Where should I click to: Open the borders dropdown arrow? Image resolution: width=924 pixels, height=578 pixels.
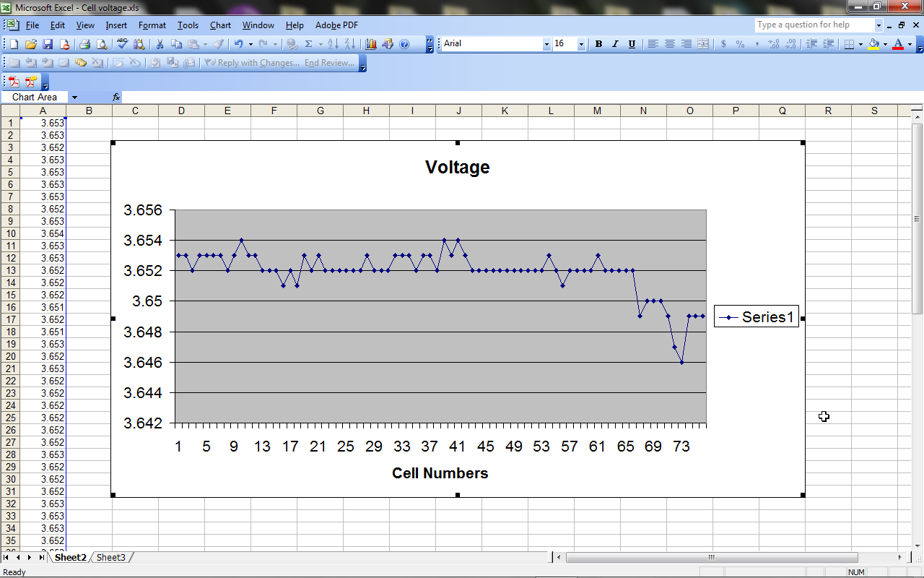click(x=861, y=43)
